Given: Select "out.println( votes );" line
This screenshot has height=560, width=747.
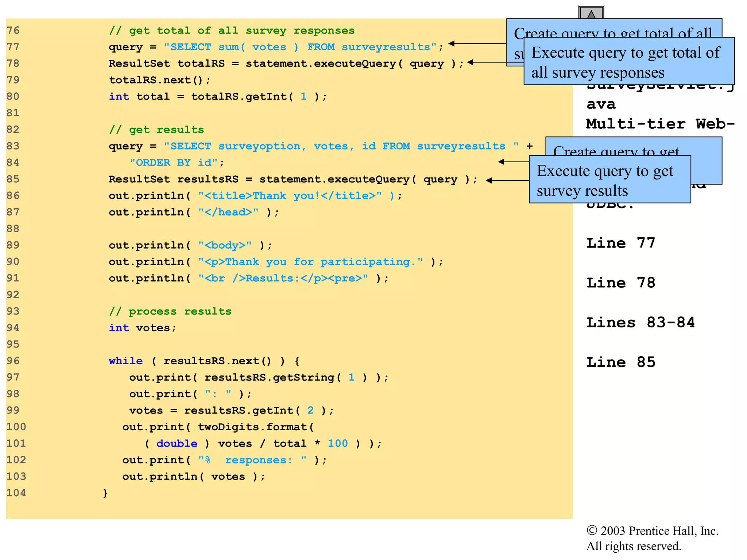Looking at the screenshot, I should pos(194,477).
